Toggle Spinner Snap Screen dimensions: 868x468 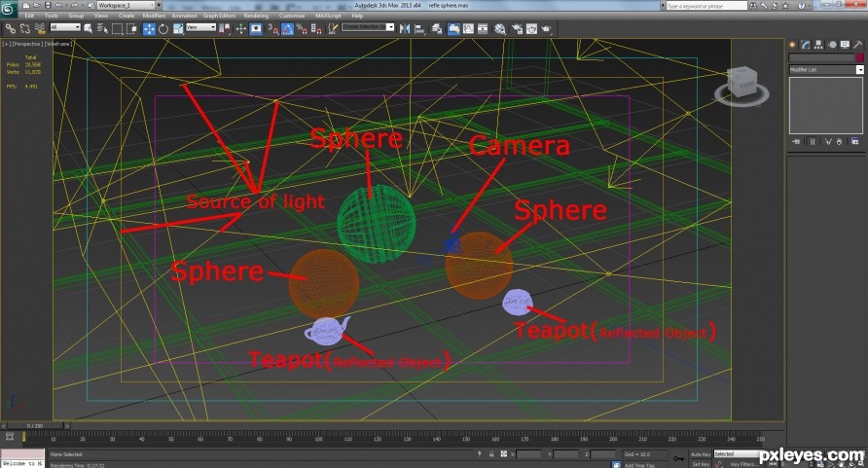(x=316, y=29)
